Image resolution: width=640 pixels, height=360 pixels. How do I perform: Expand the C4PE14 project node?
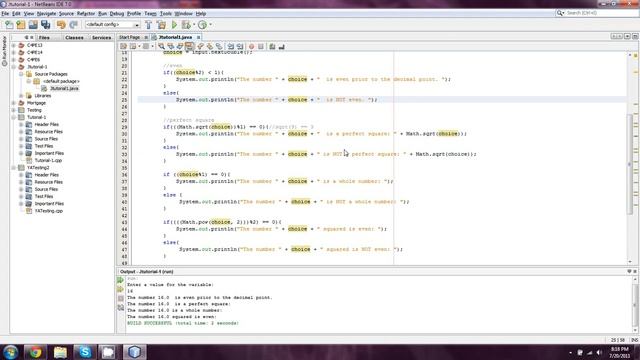tap(14, 53)
